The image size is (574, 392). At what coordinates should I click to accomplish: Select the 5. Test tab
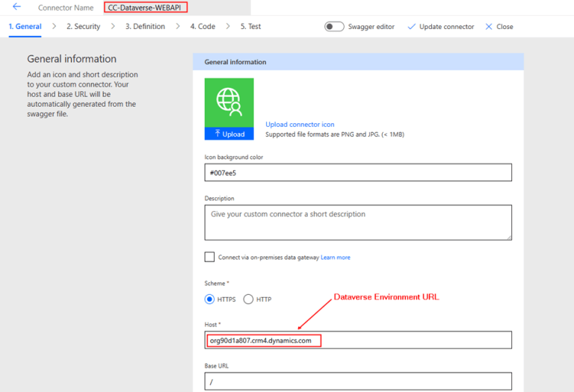point(250,26)
